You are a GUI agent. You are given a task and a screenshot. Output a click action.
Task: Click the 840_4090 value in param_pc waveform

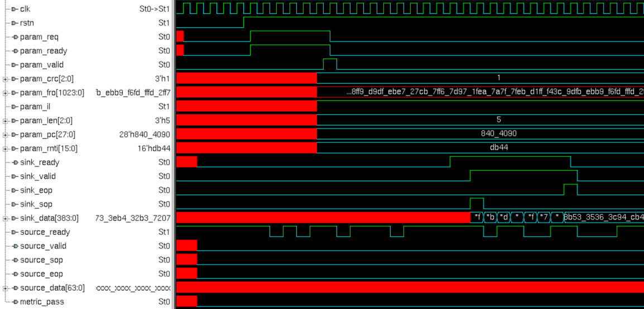498,134
